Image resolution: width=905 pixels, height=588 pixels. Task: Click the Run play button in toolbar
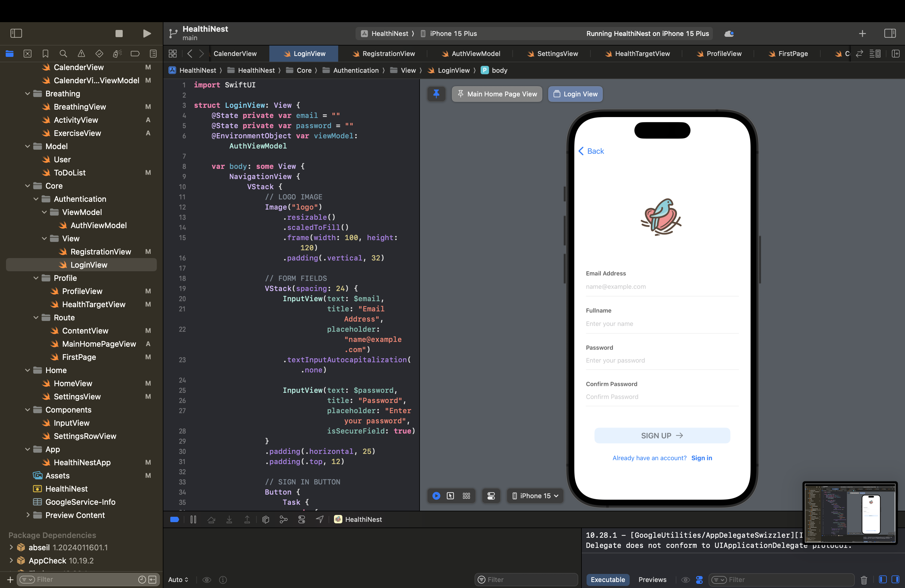(x=147, y=34)
